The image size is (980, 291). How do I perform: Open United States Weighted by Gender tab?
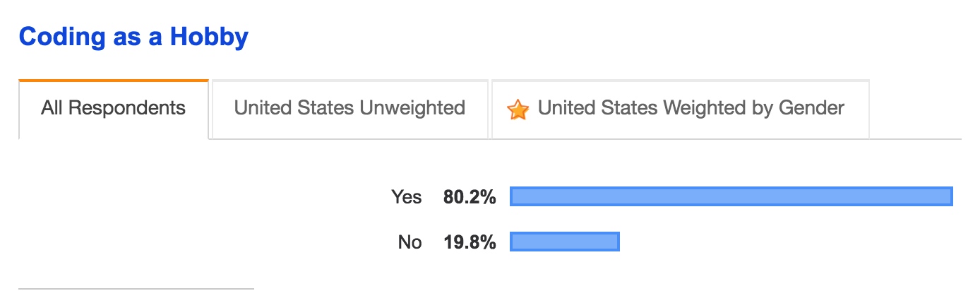tap(680, 109)
